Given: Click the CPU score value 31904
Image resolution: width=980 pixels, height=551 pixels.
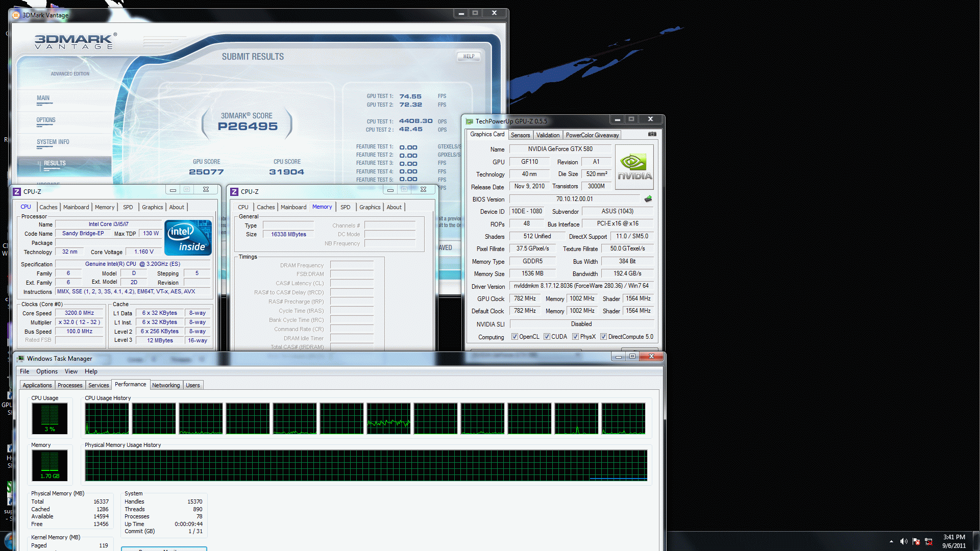Looking at the screenshot, I should click(x=286, y=172).
